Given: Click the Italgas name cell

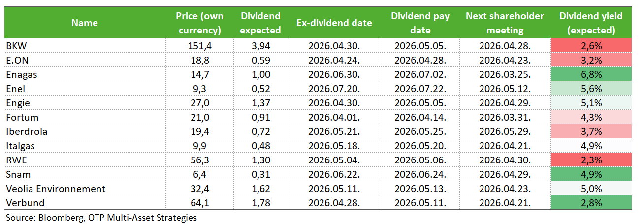Looking at the screenshot, I should coord(84,146).
